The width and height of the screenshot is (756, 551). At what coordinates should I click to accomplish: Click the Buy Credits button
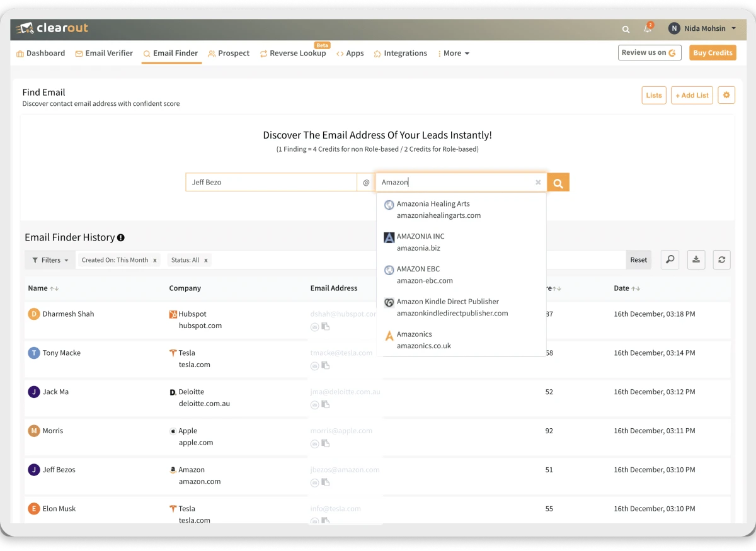[x=713, y=53]
